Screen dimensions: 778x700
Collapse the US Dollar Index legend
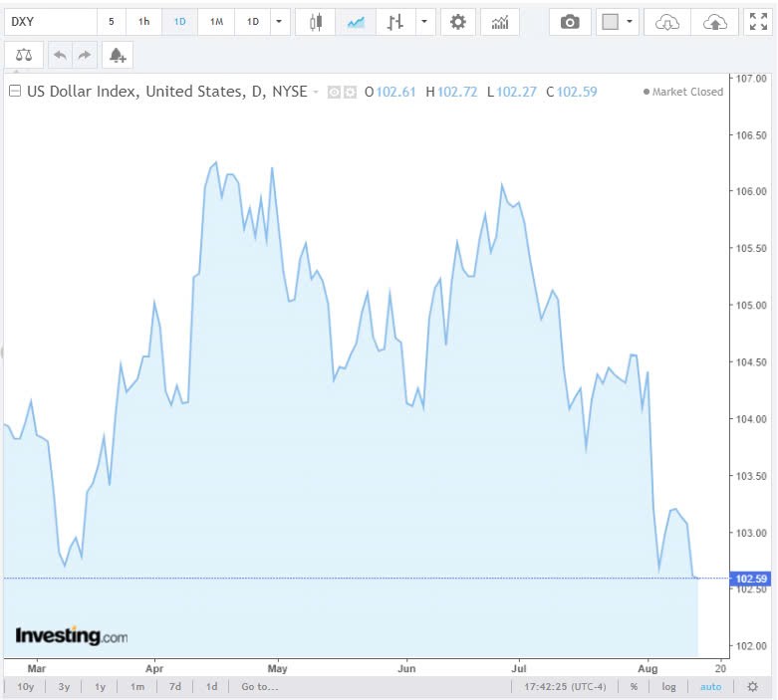click(x=15, y=92)
